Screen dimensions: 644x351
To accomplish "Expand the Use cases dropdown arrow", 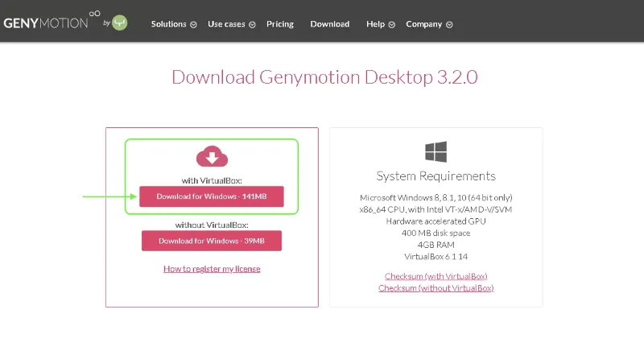I will (x=252, y=25).
